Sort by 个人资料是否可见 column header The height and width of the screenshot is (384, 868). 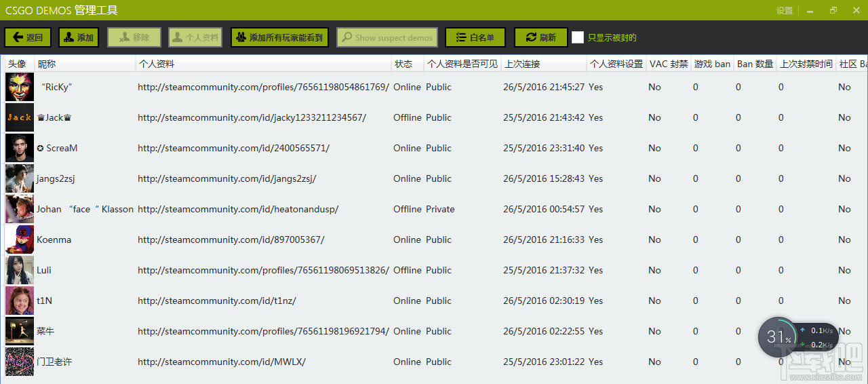tap(462, 64)
